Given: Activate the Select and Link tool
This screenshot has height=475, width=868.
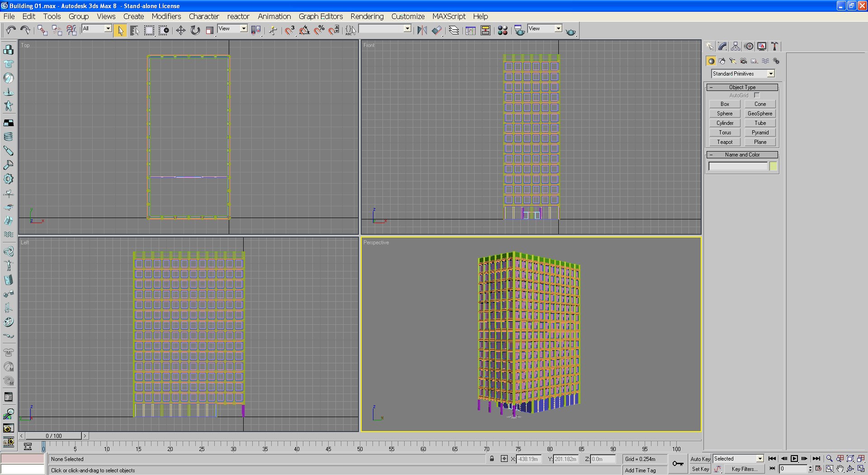Looking at the screenshot, I should point(42,30).
